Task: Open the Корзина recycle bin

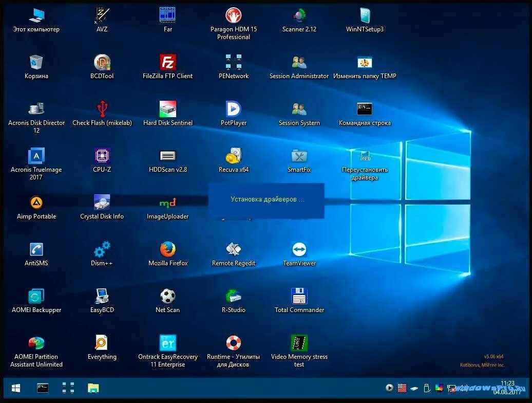Action: [x=36, y=67]
